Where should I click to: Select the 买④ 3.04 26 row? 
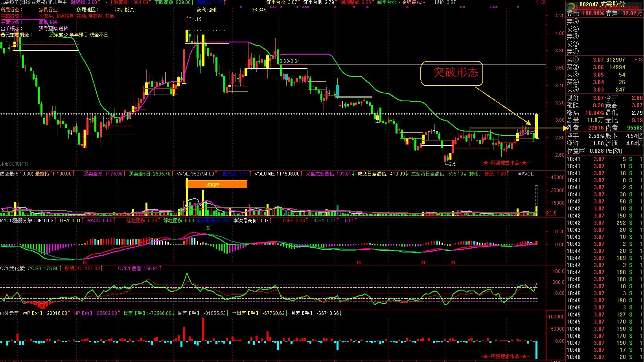pos(605,82)
